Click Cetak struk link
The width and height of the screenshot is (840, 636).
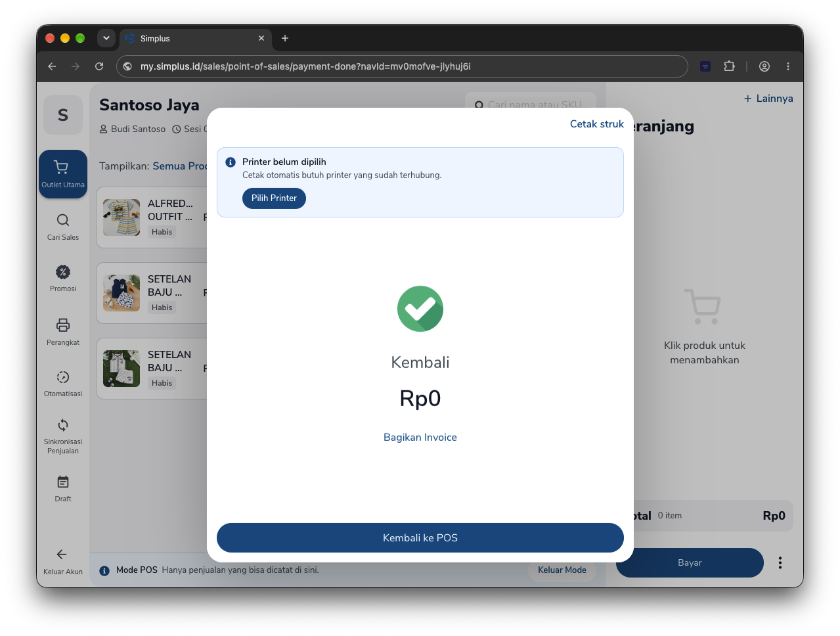click(597, 124)
